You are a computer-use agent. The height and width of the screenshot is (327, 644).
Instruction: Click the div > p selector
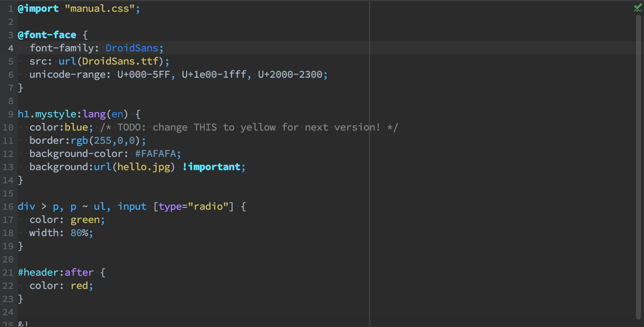point(38,206)
